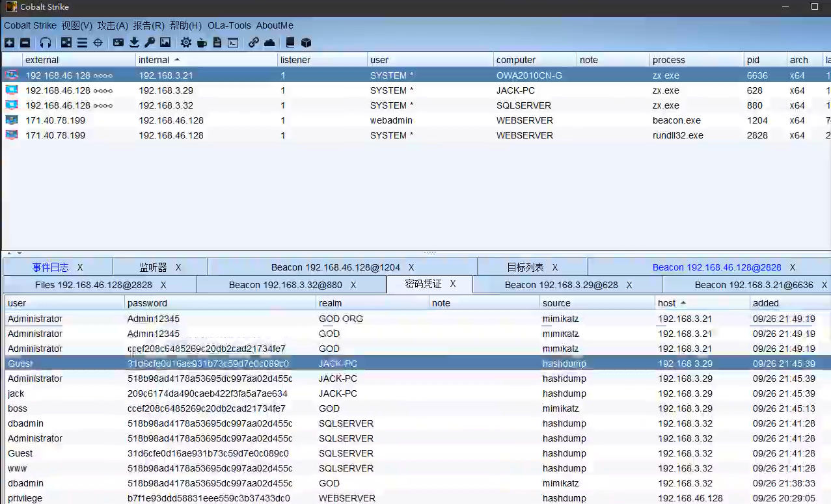This screenshot has height=504, width=831.
Task: Open downloaded files with the download icon
Action: [134, 43]
